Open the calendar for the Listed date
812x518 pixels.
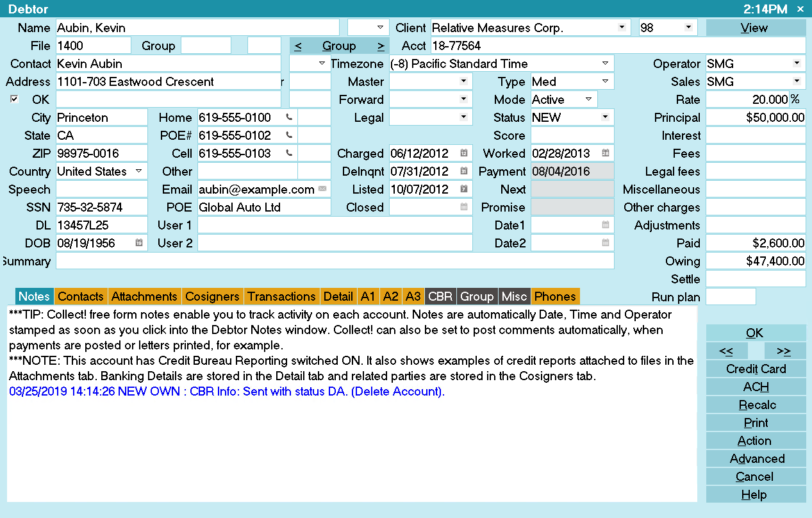click(464, 189)
